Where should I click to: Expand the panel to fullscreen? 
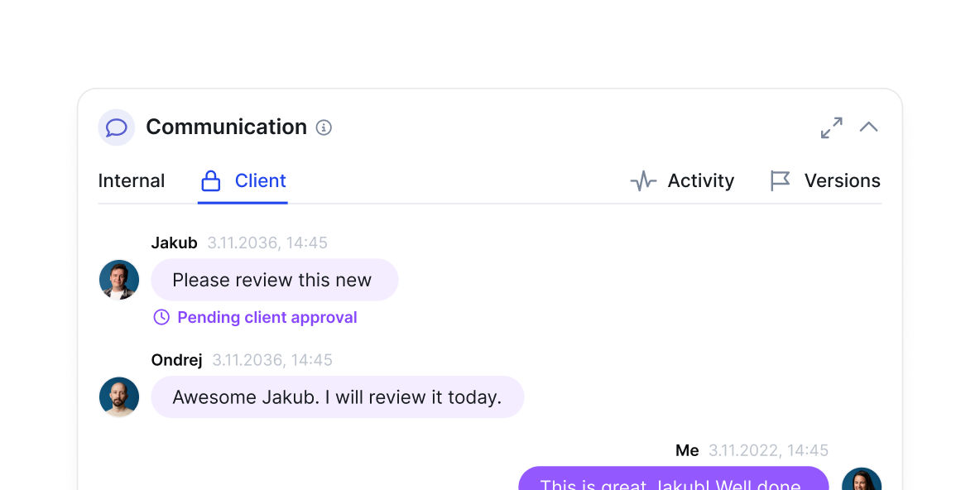click(831, 127)
